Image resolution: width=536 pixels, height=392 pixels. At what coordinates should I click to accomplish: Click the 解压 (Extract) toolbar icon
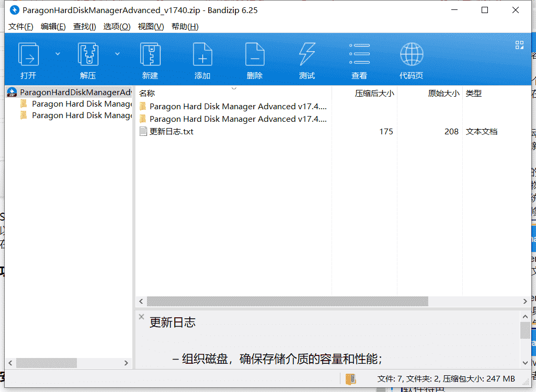pos(88,54)
